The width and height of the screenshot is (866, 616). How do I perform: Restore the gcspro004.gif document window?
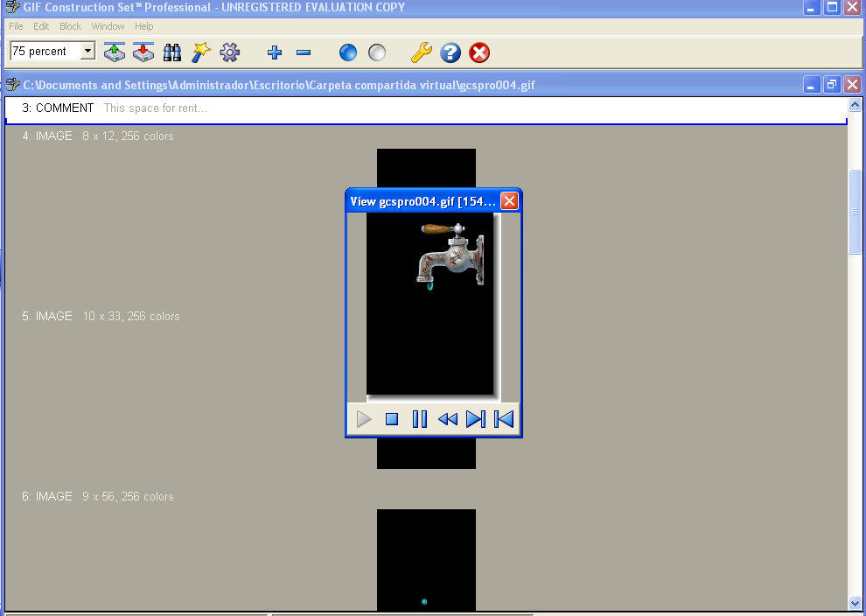click(832, 85)
